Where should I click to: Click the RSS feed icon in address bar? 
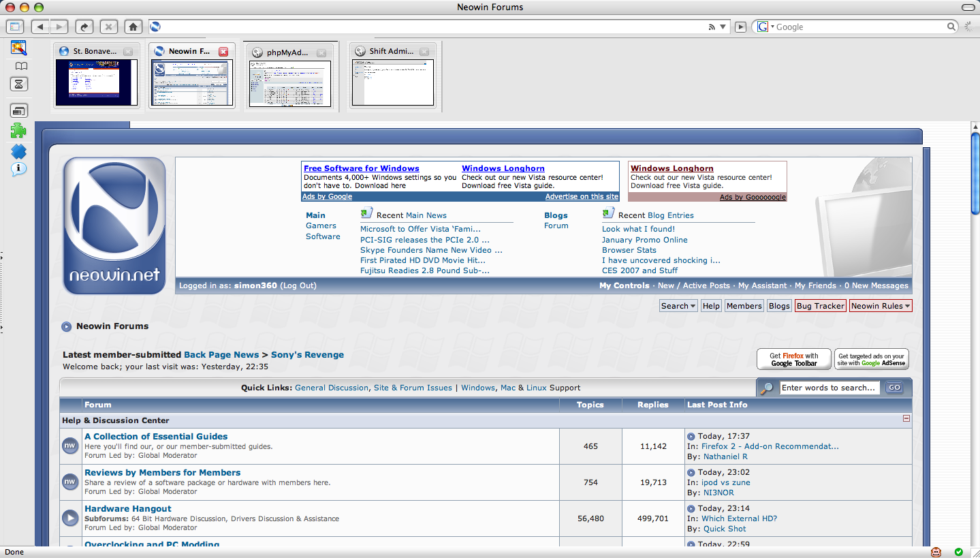712,27
